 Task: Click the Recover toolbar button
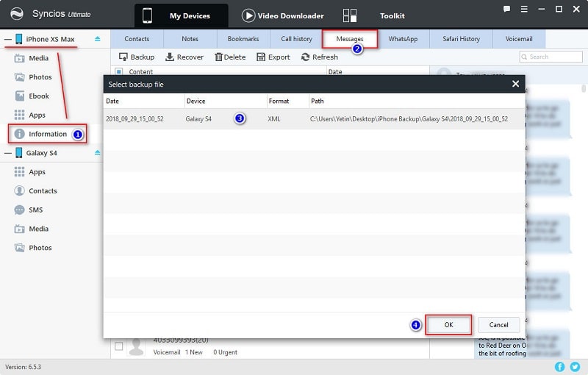point(184,57)
